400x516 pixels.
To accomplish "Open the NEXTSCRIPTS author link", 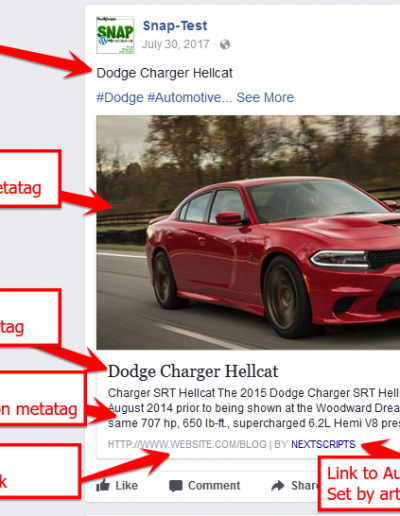I will [x=323, y=444].
